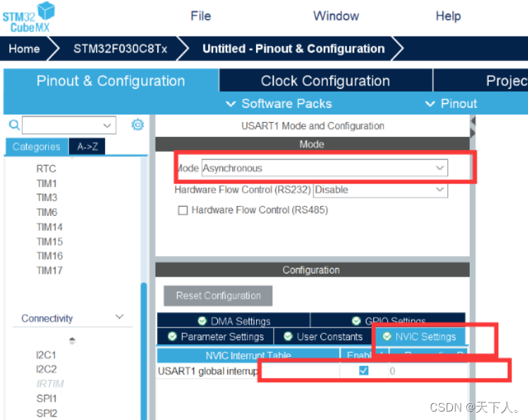Open the search box dropdown arrow

[107, 126]
